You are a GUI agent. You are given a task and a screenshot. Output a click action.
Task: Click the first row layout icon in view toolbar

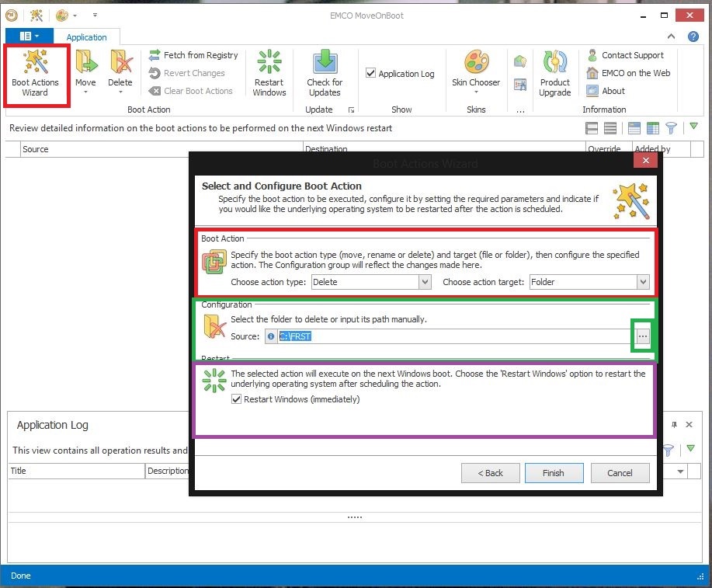click(592, 129)
